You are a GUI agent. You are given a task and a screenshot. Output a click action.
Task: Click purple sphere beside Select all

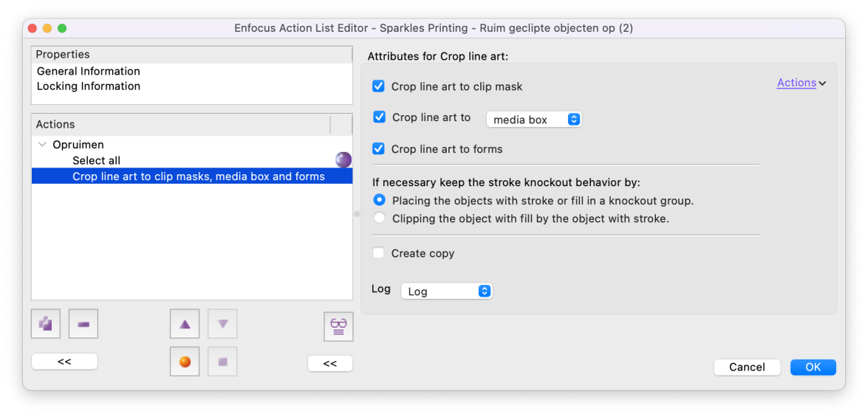(344, 160)
